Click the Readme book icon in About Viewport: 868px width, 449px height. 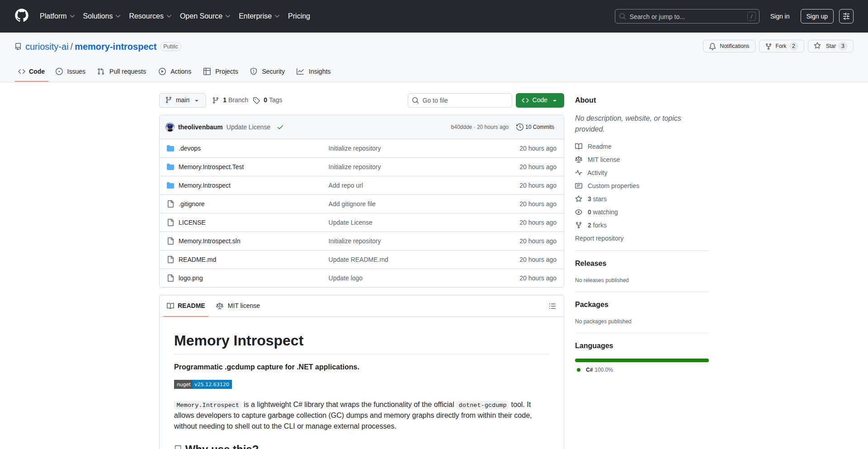tap(579, 147)
